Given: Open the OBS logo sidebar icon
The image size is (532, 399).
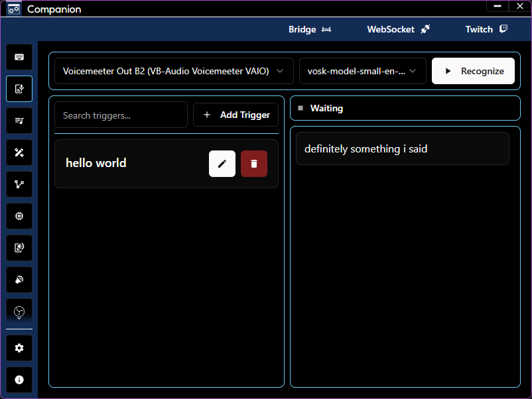Looking at the screenshot, I should pyautogui.click(x=19, y=312).
